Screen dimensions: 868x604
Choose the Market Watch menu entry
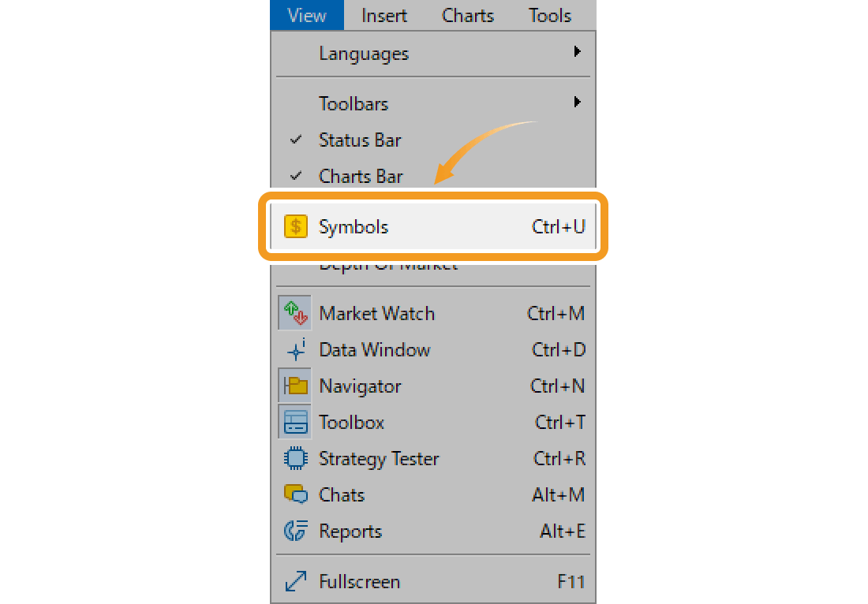[433, 313]
